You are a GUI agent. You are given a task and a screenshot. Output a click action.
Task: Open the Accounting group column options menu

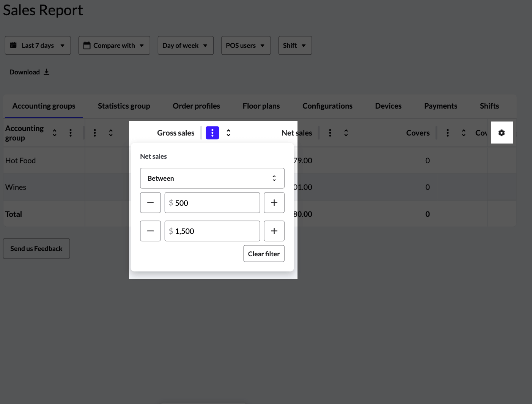71,133
